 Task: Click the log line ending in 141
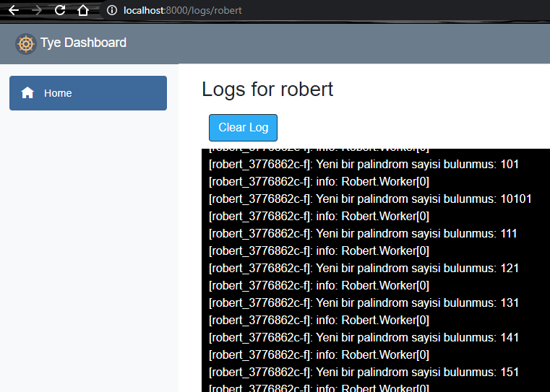click(x=364, y=338)
